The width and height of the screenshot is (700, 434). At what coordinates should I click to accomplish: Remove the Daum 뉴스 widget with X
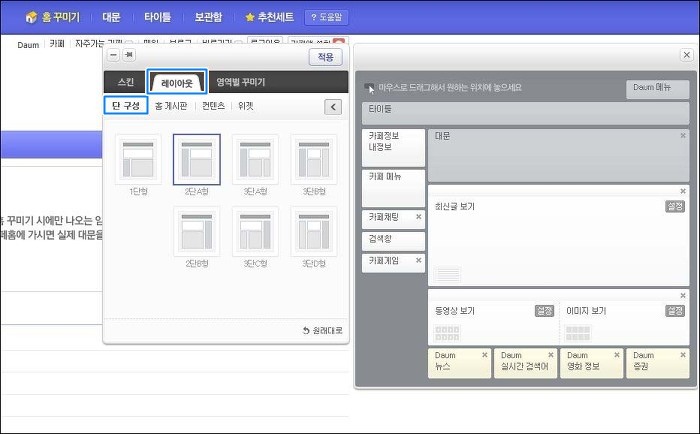coord(484,355)
